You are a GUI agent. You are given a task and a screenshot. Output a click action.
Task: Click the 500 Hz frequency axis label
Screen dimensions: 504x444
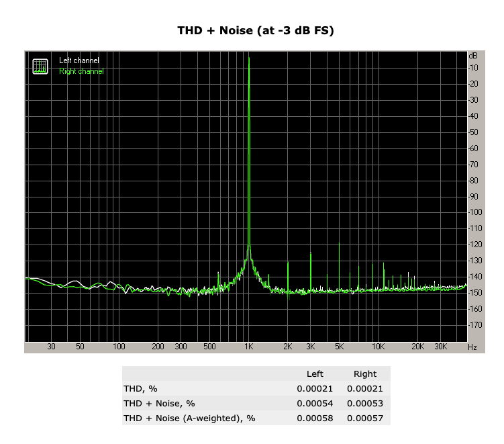[x=209, y=347]
